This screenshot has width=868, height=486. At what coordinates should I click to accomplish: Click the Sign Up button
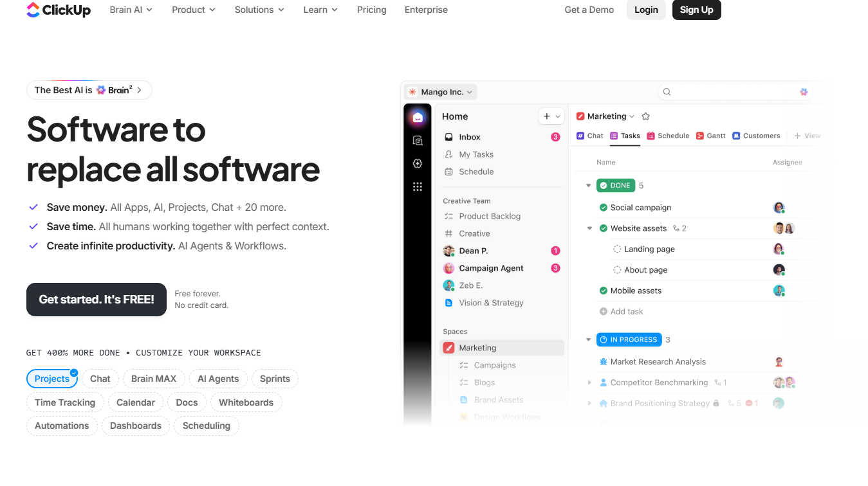(x=697, y=10)
